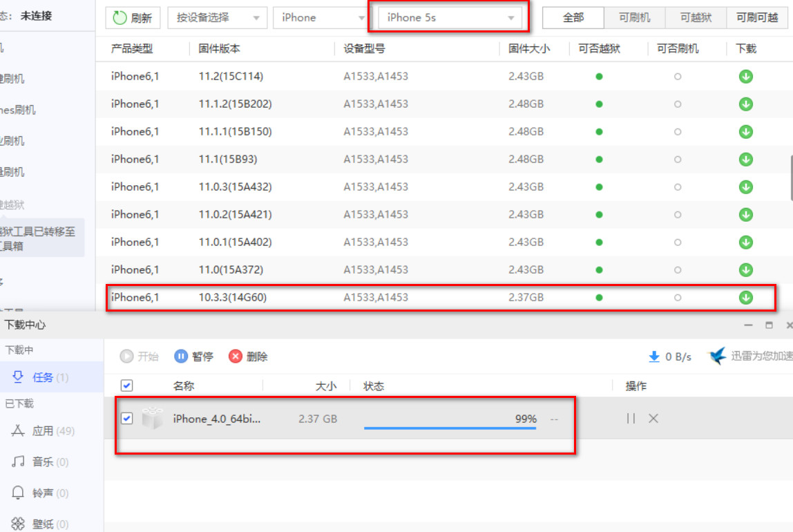Open the 应用 (49) downloaded category
793x532 pixels.
click(x=52, y=431)
